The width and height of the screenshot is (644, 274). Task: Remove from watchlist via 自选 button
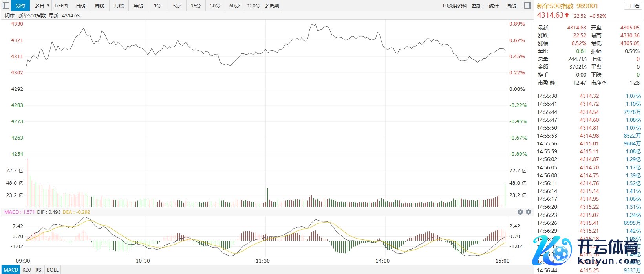632,6
